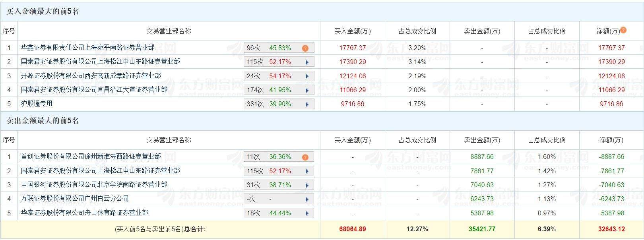Click the orange icon in the 首创证券 row
644x240 pixels.
click(305, 157)
